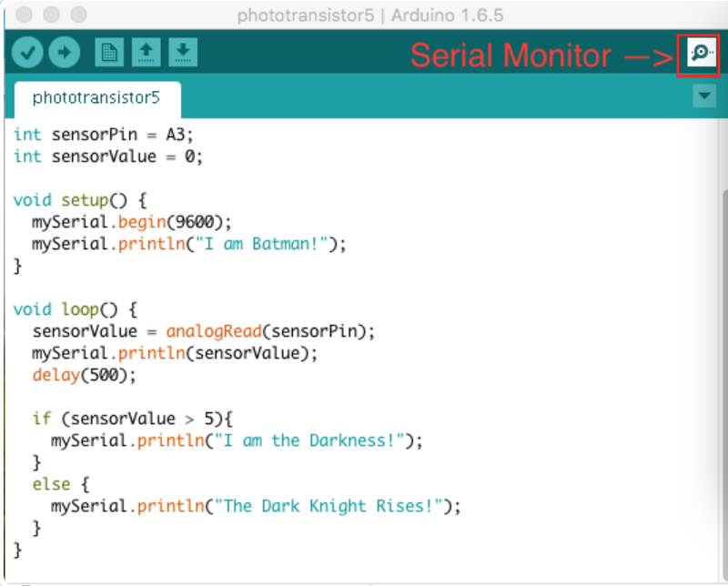Click the macOS minimize window button
728x586 pixels.
pyautogui.click(x=52, y=15)
